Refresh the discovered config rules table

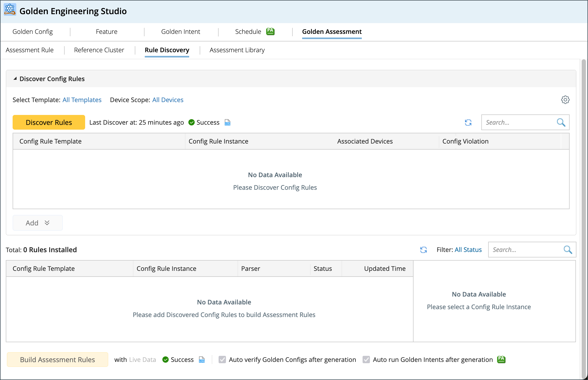(468, 123)
